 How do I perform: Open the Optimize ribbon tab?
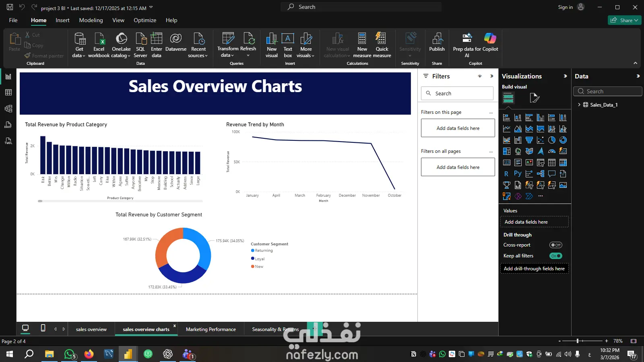coord(145,20)
